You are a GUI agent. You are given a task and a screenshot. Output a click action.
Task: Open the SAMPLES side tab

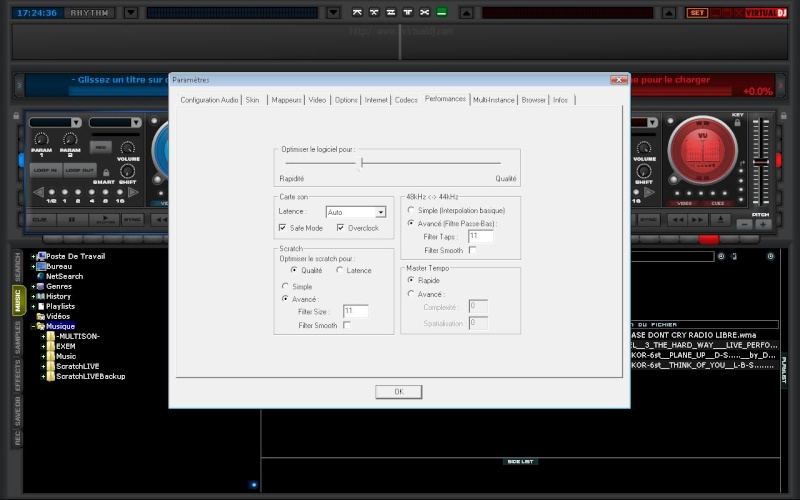tap(18, 337)
